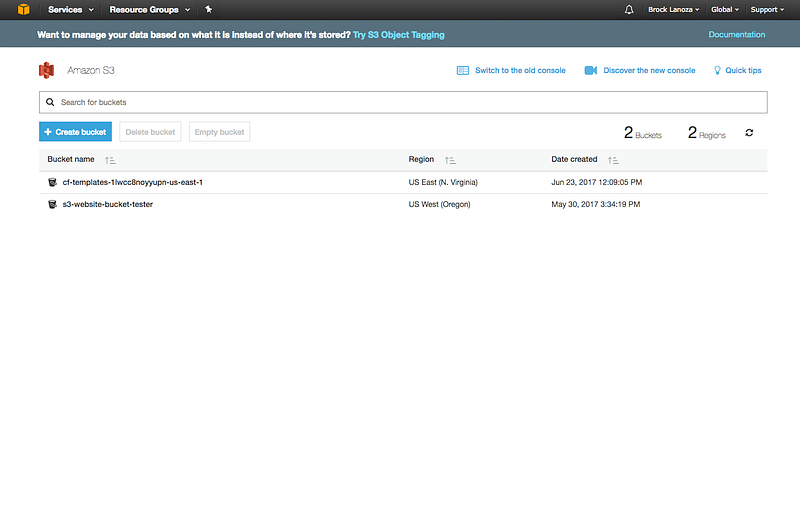
Task: Expand the Resource Groups dropdown
Action: tap(149, 10)
